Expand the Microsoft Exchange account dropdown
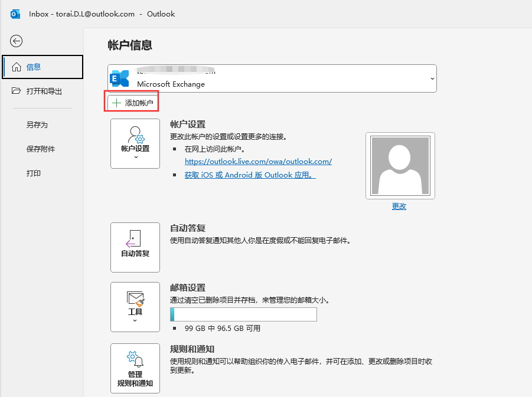 pyautogui.click(x=432, y=78)
